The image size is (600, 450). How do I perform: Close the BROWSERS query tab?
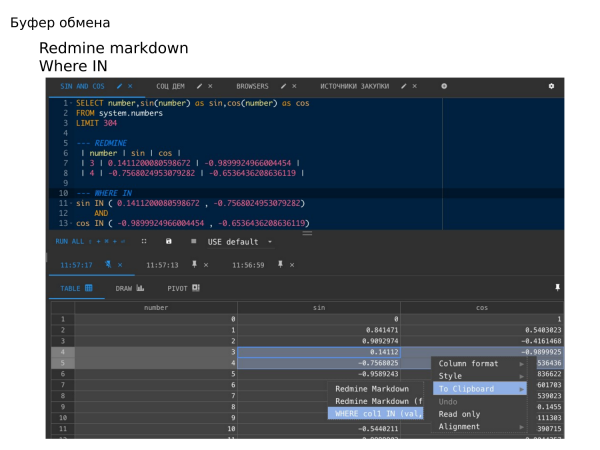(x=294, y=87)
